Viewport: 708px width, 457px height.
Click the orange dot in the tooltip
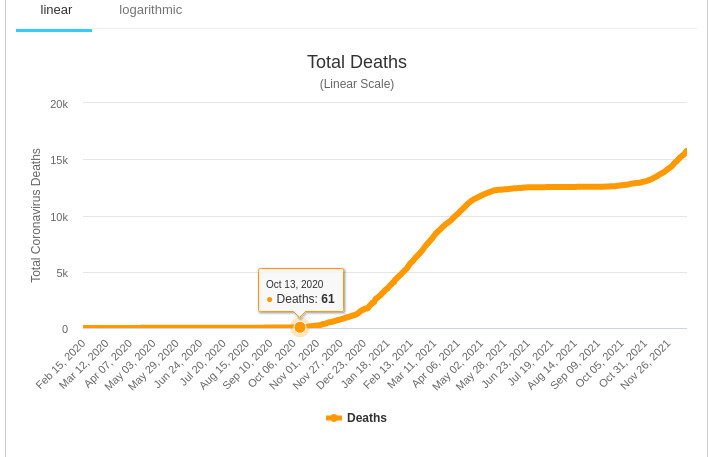tap(270, 299)
